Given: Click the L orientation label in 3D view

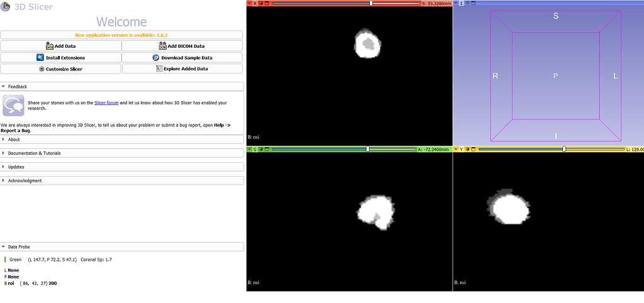Looking at the screenshot, I should pos(616,76).
